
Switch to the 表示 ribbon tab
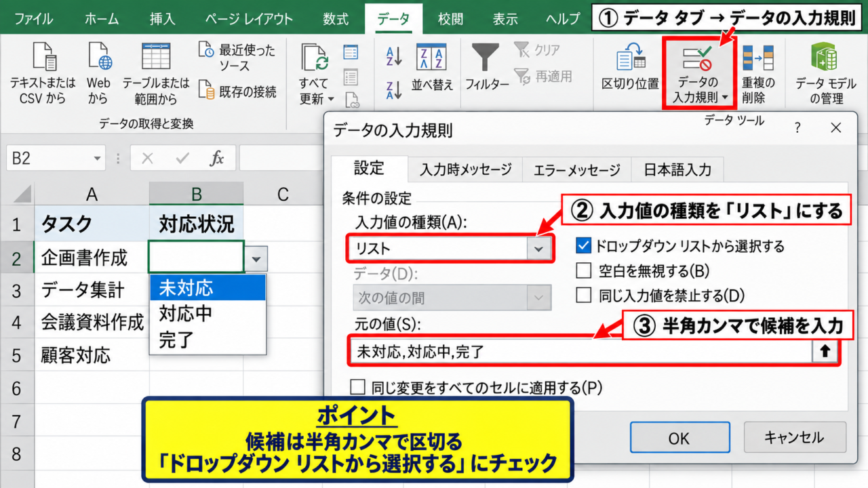[x=505, y=18]
